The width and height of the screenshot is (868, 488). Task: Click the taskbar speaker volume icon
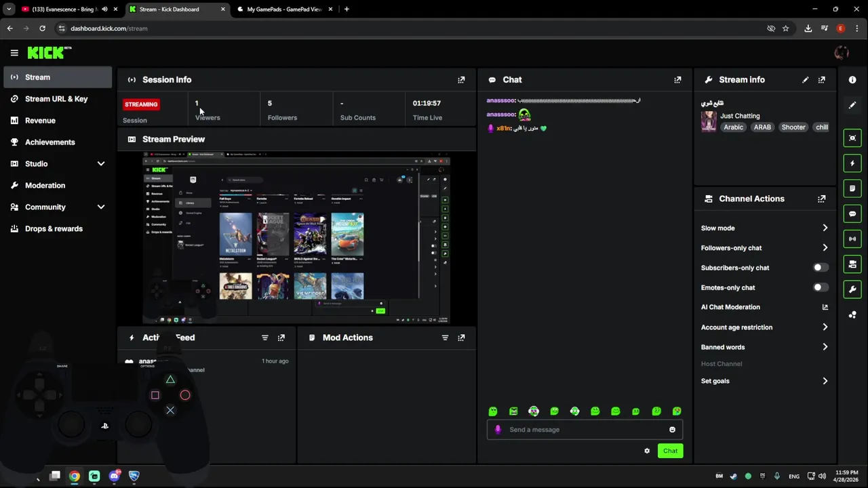point(822,476)
